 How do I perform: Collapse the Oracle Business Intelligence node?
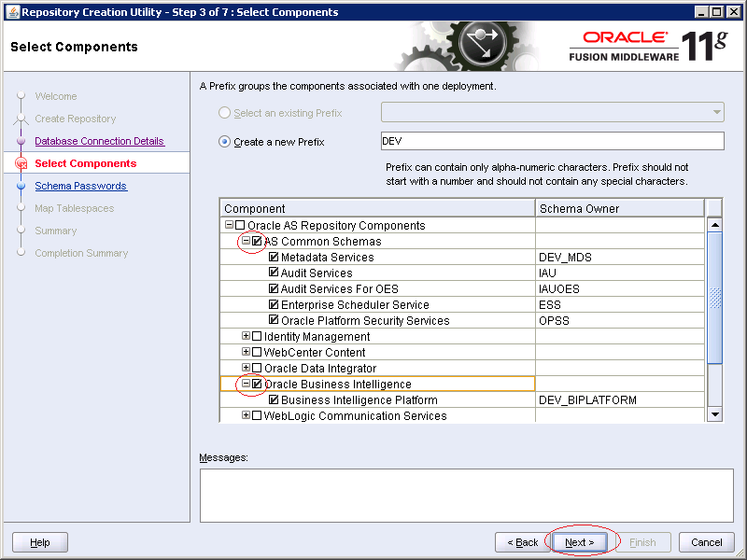click(246, 384)
